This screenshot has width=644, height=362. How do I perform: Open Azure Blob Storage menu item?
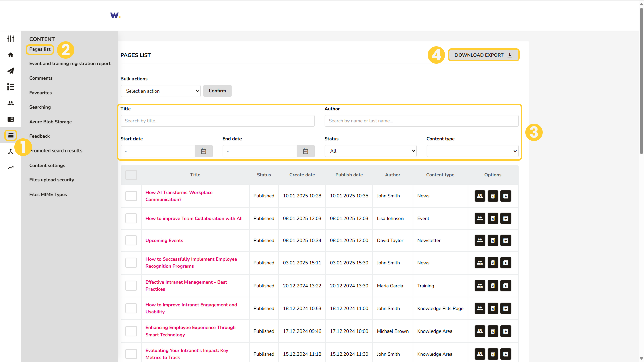(x=51, y=122)
